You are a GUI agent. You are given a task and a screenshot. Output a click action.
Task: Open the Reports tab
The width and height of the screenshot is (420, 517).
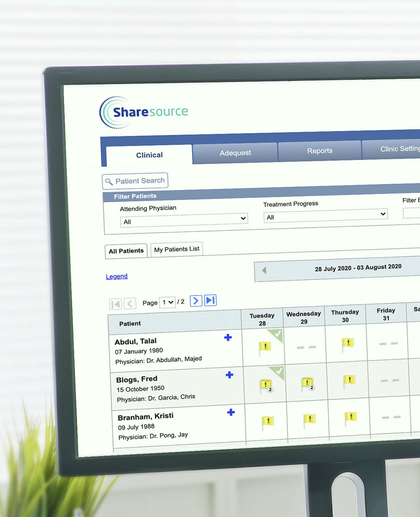coord(319,151)
